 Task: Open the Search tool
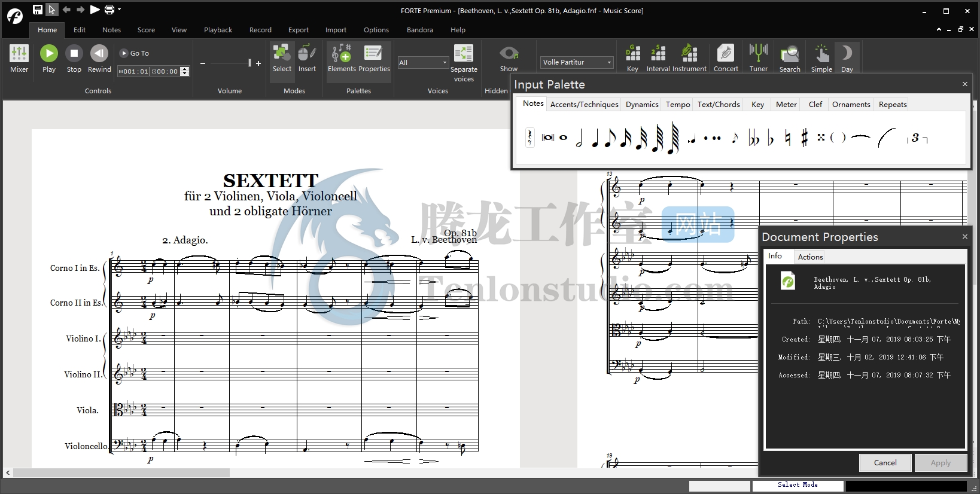click(x=790, y=59)
